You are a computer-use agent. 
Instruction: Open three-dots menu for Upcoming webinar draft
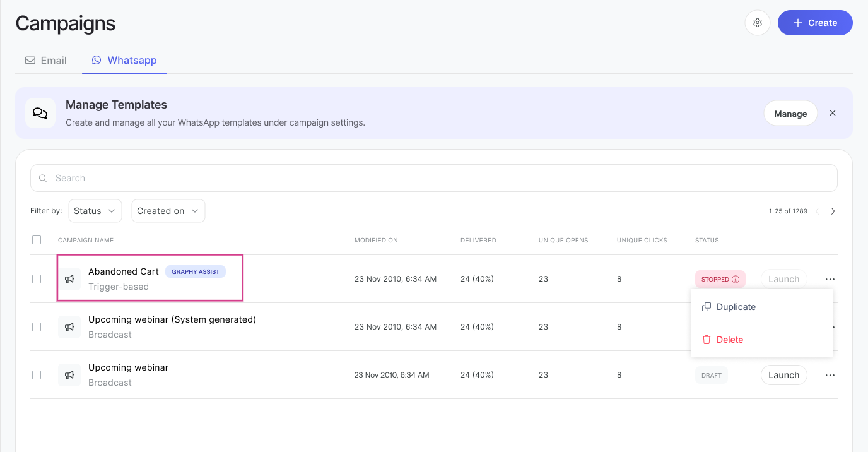tap(830, 375)
